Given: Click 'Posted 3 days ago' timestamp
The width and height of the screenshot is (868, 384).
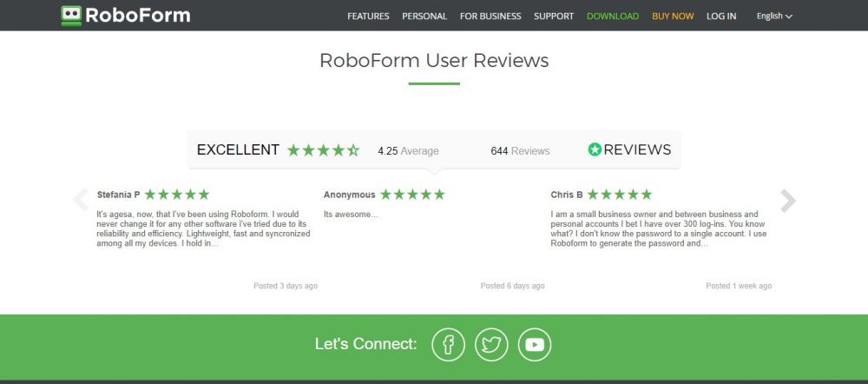Looking at the screenshot, I should coord(286,286).
